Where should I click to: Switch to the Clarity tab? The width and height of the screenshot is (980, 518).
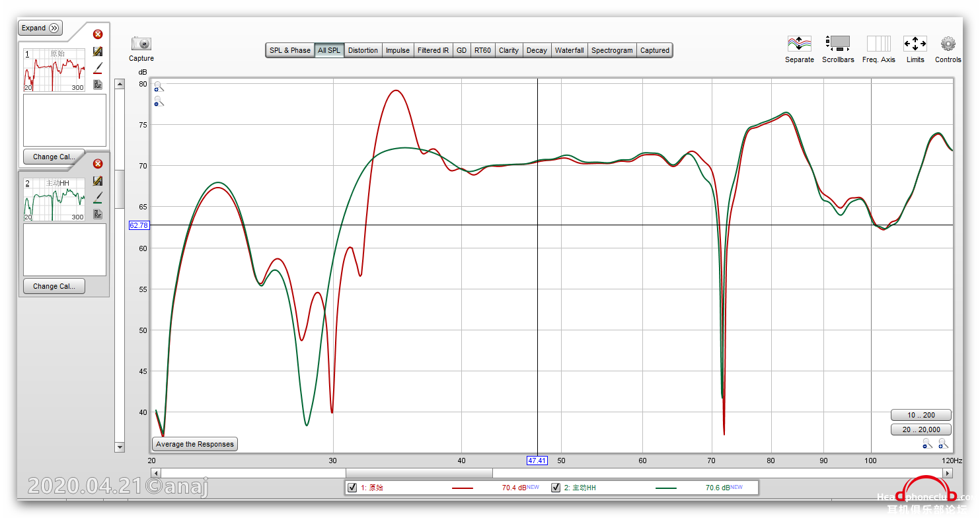tap(509, 50)
